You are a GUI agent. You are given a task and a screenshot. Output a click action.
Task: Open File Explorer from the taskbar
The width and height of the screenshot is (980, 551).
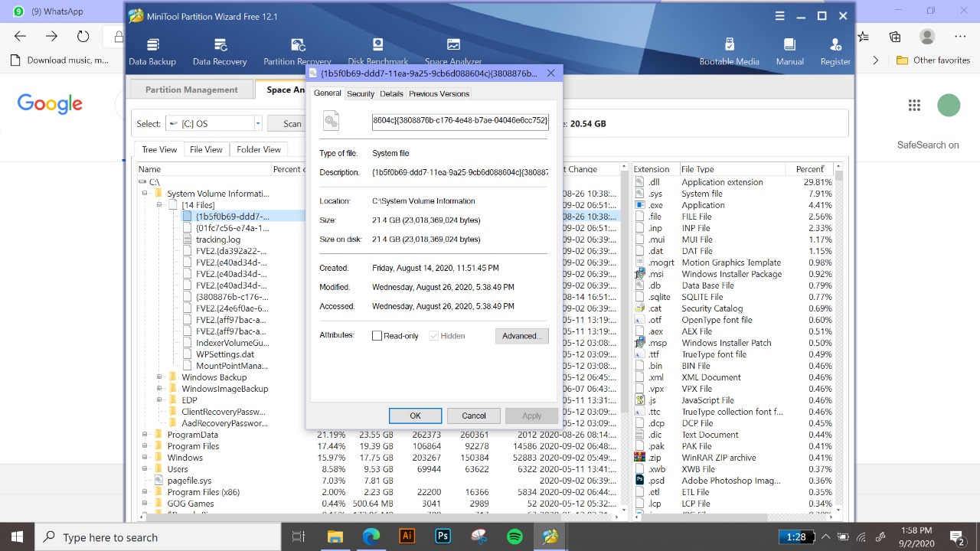tap(335, 537)
